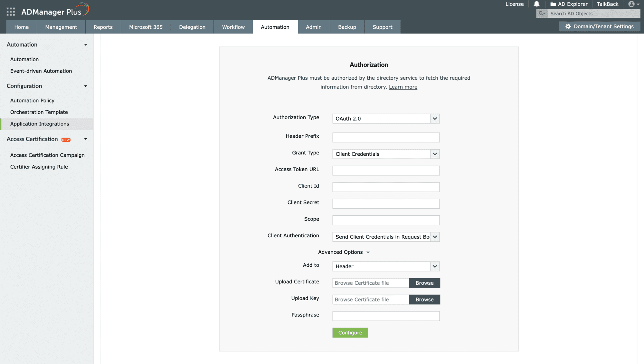The height and width of the screenshot is (364, 644).
Task: Switch to the Workflow tab
Action: (233, 27)
